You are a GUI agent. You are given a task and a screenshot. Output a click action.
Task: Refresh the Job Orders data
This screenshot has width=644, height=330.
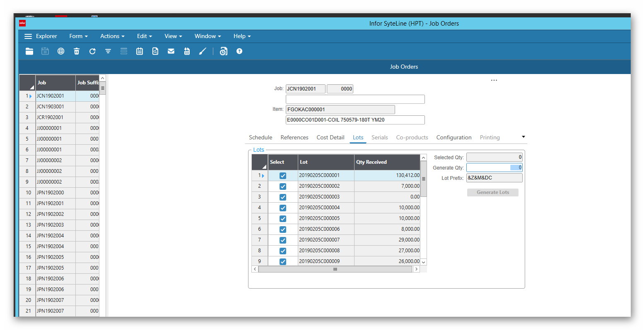click(92, 51)
